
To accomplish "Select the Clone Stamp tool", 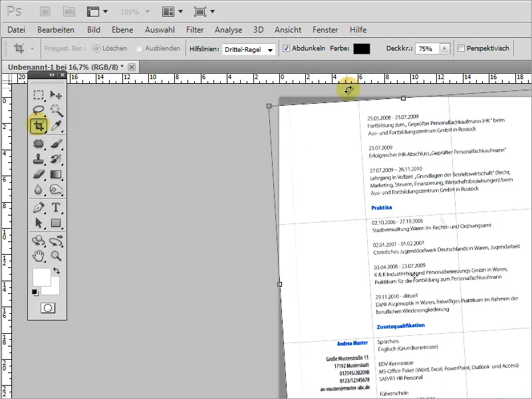I will click(39, 159).
